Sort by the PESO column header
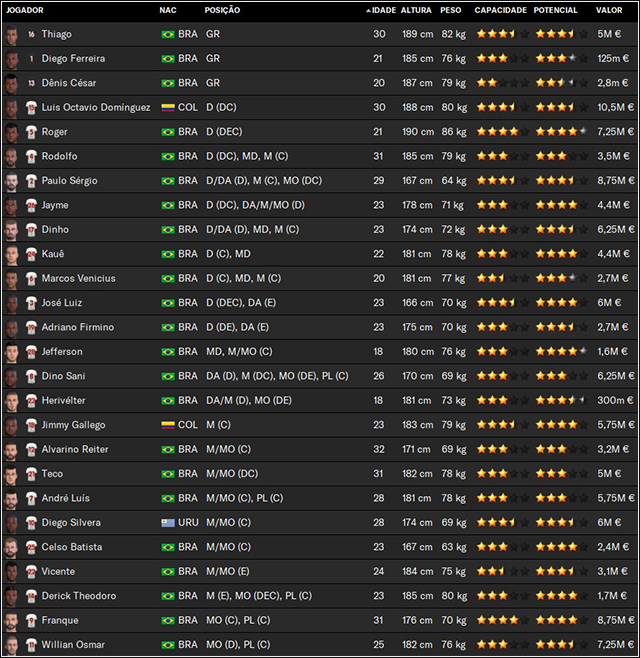 tap(450, 10)
